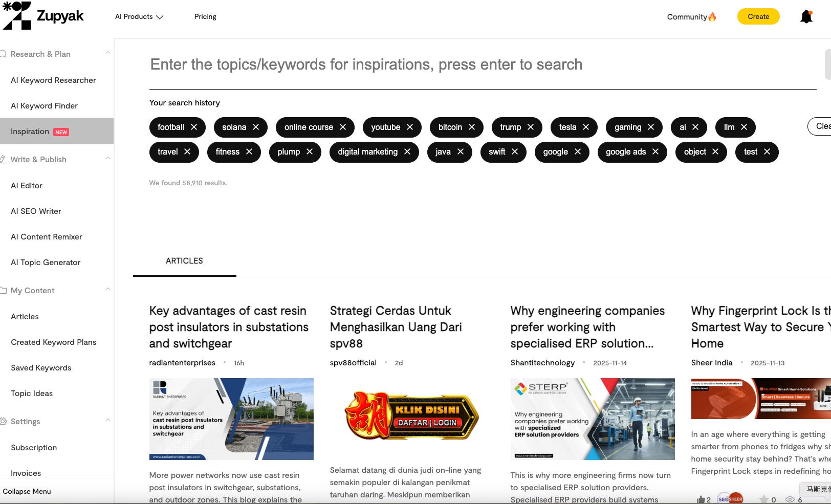Remove the youtube search chip
The height and width of the screenshot is (504, 831).
pos(410,127)
